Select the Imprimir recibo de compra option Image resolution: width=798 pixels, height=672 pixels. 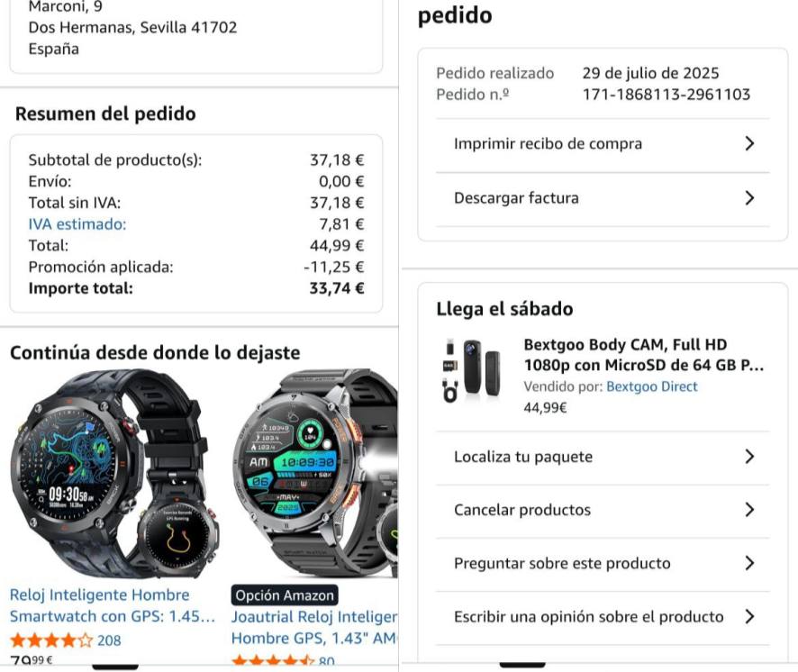click(603, 143)
